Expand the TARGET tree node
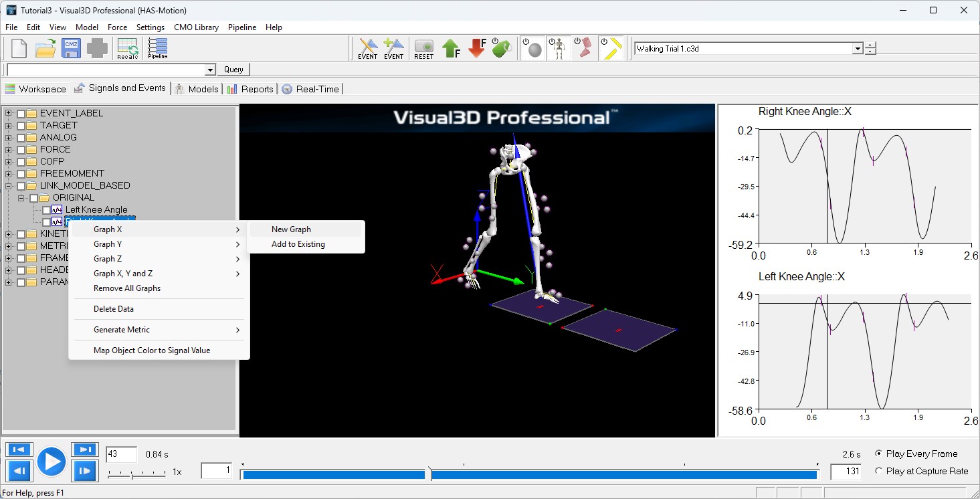This screenshot has width=980, height=499. [x=9, y=125]
